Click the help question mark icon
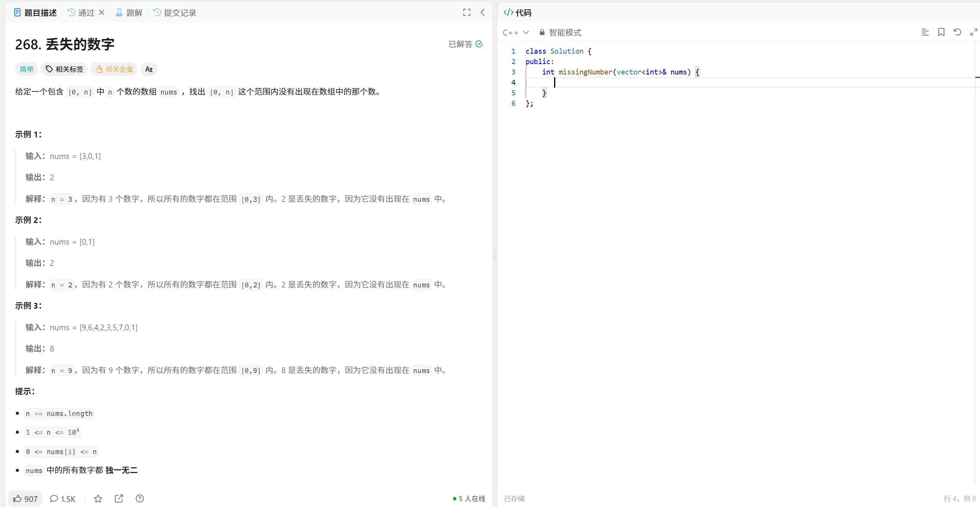 (140, 499)
